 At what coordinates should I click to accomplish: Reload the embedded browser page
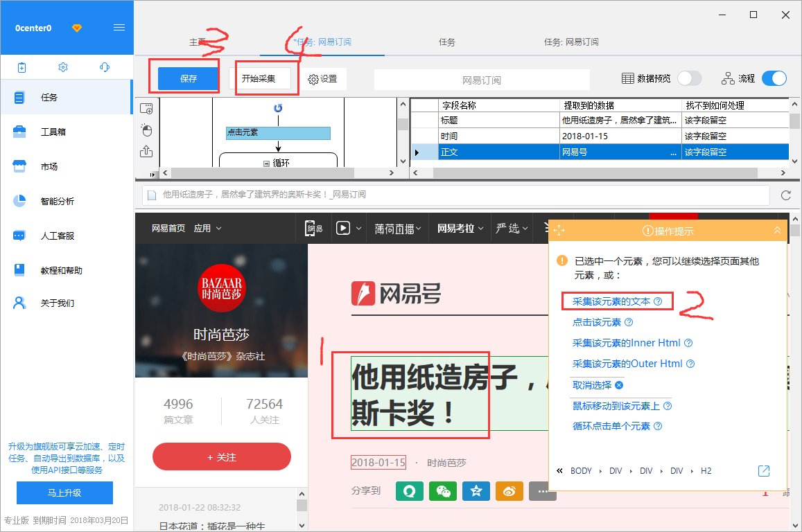click(x=785, y=195)
